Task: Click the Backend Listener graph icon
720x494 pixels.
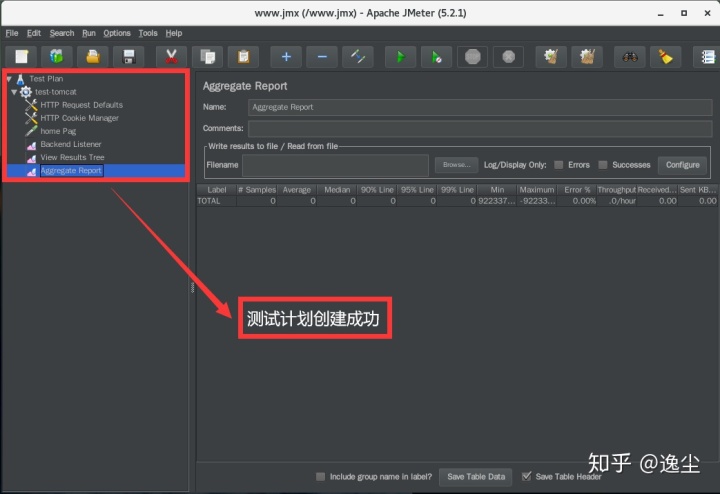Action: pos(31,146)
